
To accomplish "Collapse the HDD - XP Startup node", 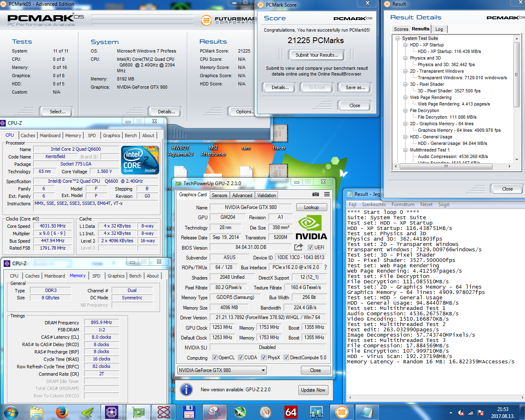I will (x=406, y=45).
